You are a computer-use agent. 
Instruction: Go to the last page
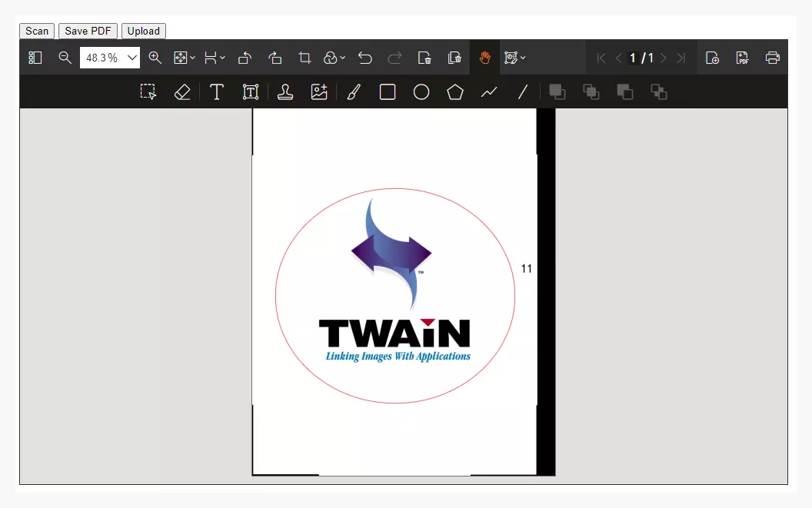681,58
